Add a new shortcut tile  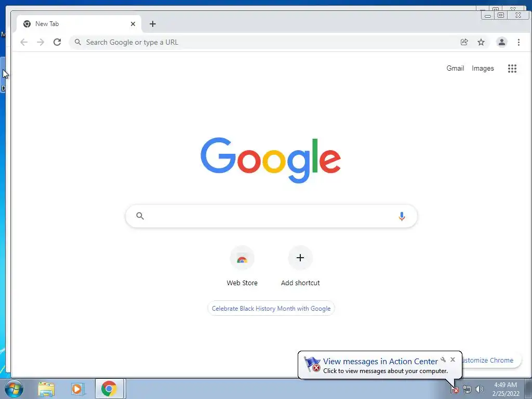300,267
